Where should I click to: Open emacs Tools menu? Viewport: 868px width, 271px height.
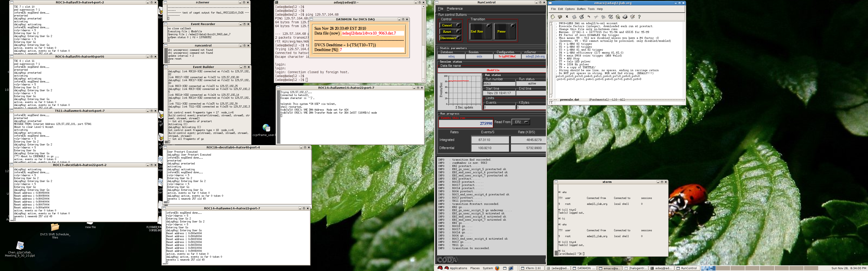pyautogui.click(x=591, y=9)
